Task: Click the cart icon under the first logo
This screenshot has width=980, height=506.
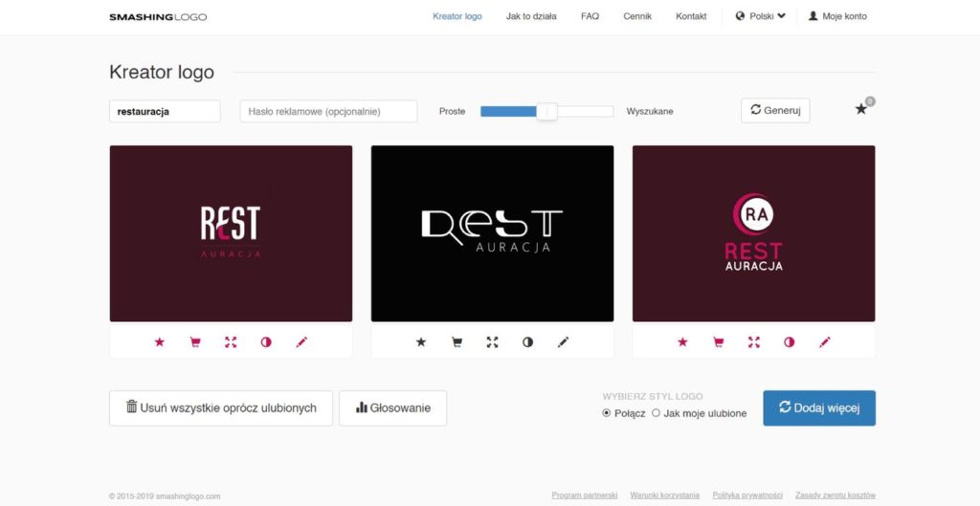Action: click(x=195, y=341)
